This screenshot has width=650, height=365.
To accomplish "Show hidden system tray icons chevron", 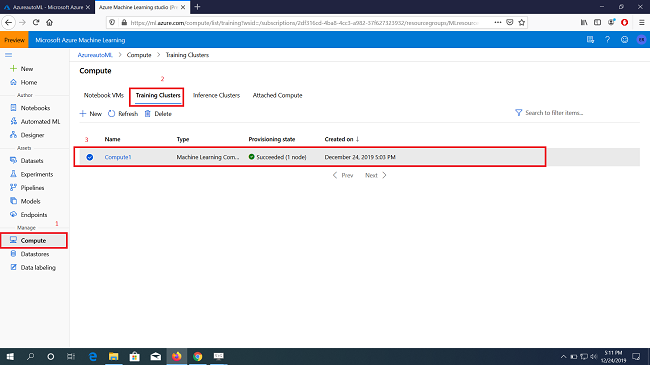I will pyautogui.click(x=563, y=356).
